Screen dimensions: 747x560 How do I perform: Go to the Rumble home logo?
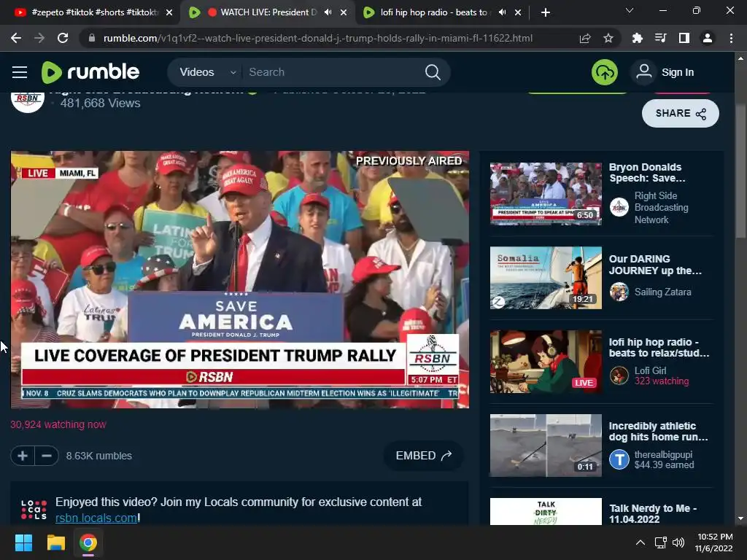(x=90, y=72)
